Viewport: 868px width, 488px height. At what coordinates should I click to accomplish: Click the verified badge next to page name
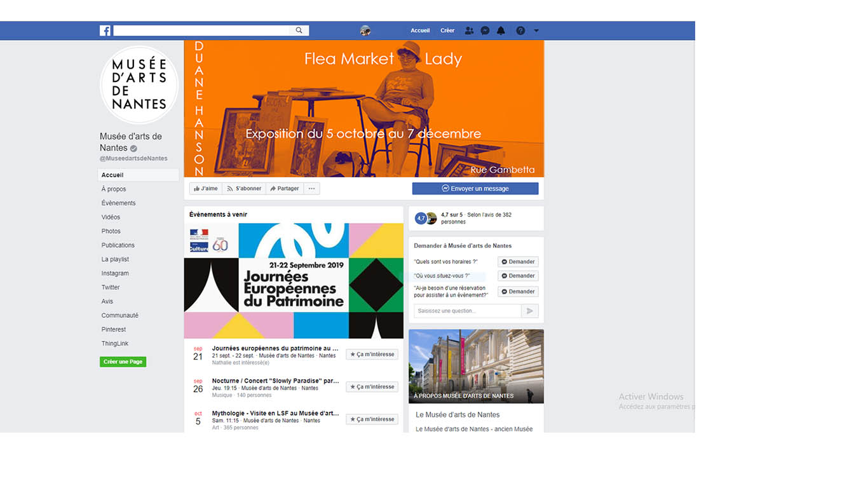(x=133, y=148)
